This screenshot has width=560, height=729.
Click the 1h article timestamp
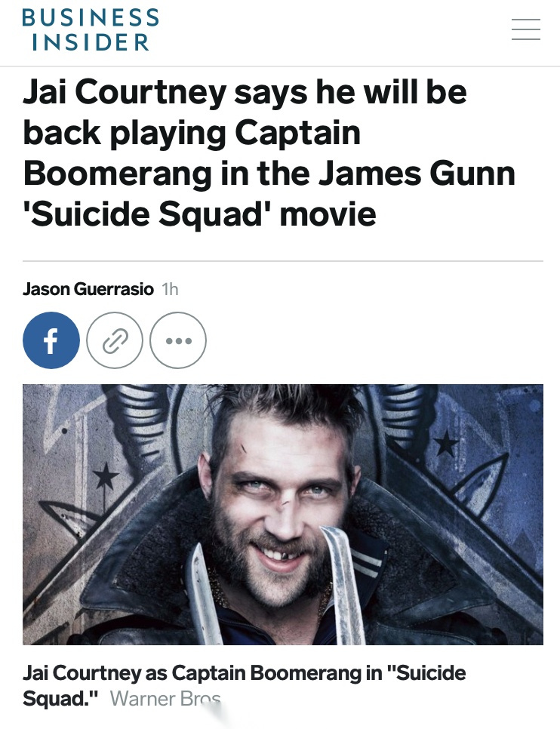point(170,289)
